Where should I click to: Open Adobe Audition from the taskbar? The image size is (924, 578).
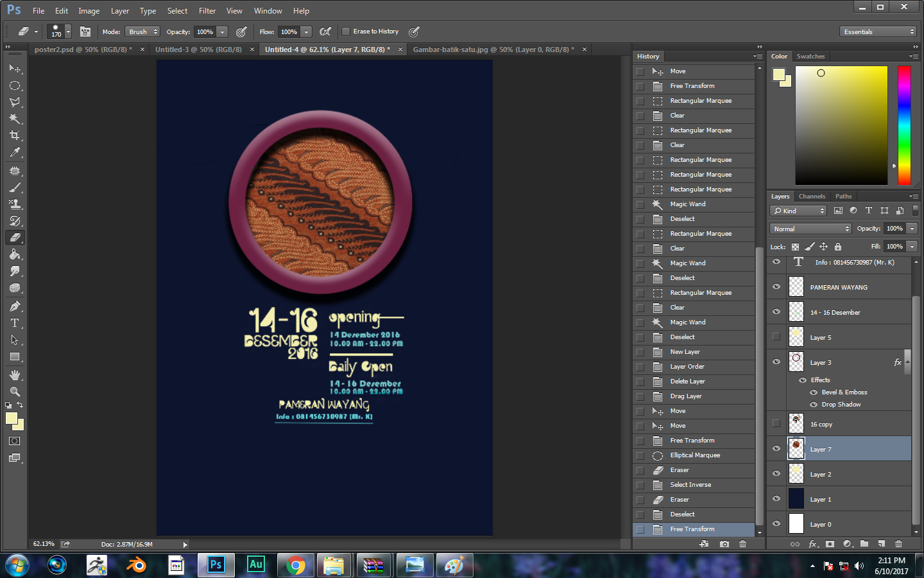255,565
